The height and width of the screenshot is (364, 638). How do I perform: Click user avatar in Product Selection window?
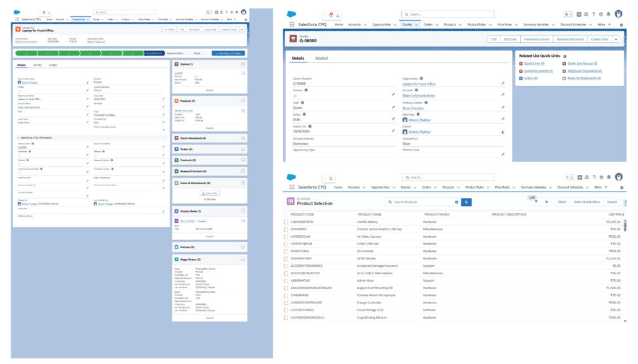(x=619, y=177)
